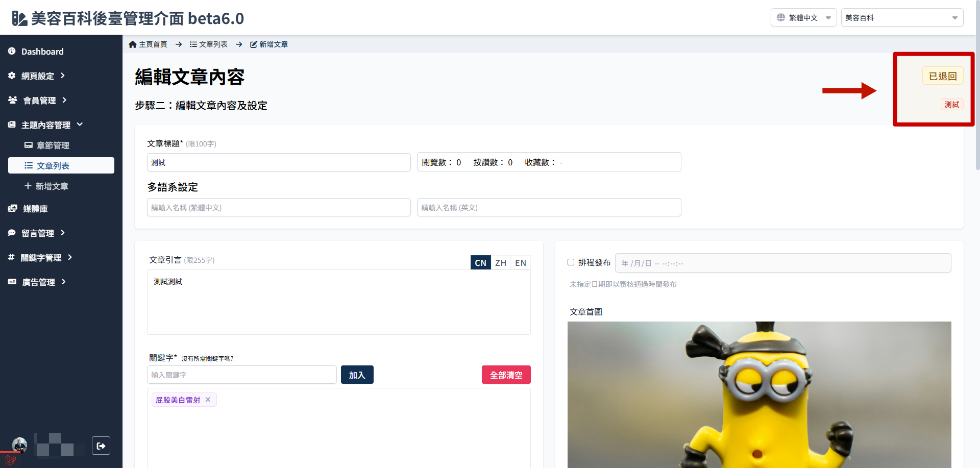Open 章節管理 in the sidebar

tap(53, 145)
